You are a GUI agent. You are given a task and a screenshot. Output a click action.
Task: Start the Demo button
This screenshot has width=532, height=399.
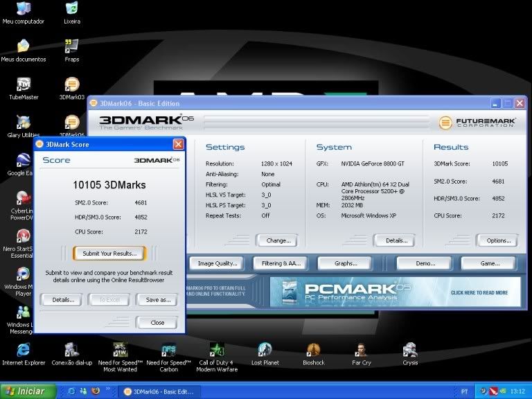[x=425, y=263]
